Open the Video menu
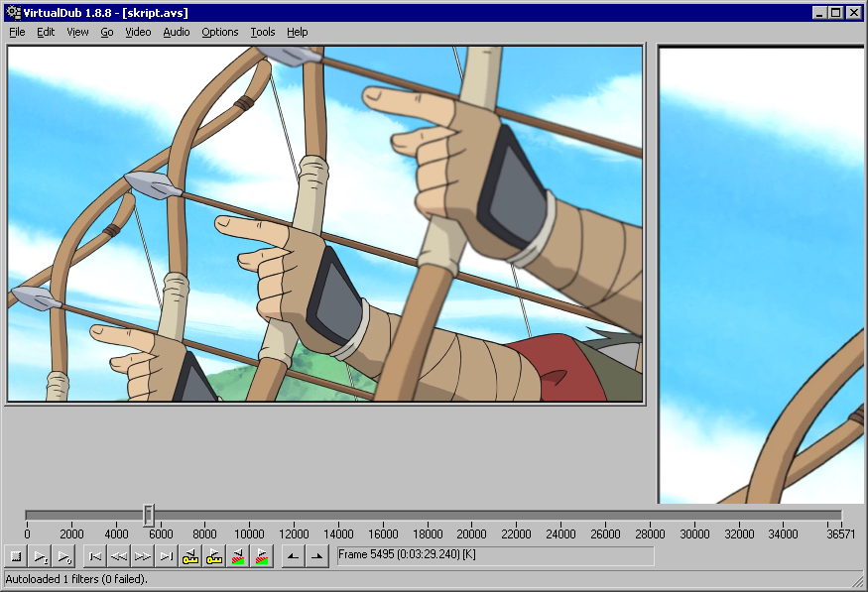 [x=138, y=32]
